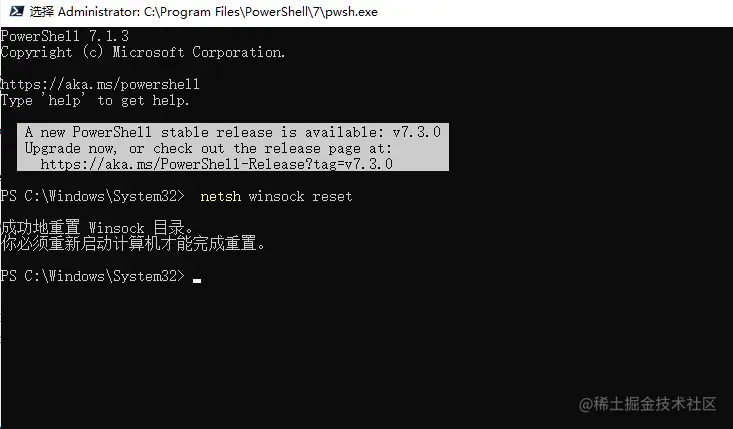Click the first 'PS C:\Windows\System32>' prompt
The height and width of the screenshot is (429, 733).
point(93,196)
